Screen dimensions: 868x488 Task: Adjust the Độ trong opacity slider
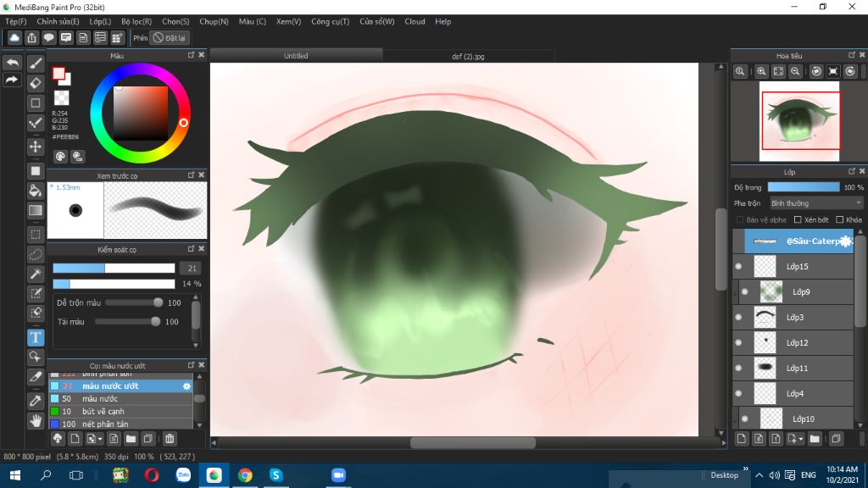804,187
